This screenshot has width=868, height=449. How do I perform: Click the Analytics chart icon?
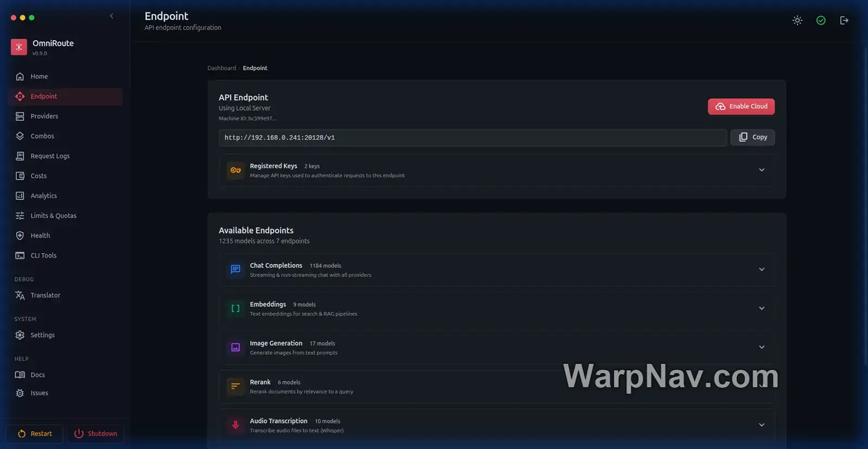click(20, 196)
